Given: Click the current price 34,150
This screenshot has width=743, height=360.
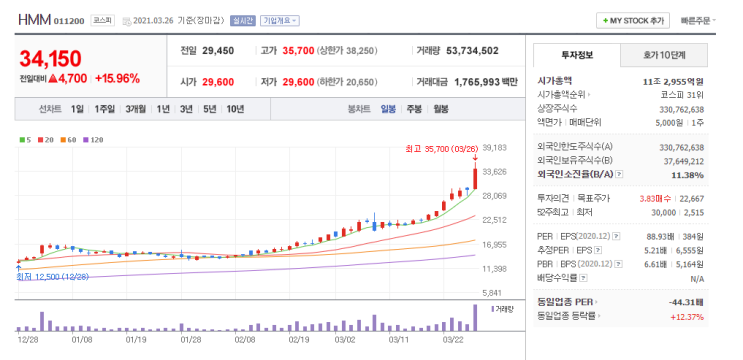Looking at the screenshot, I should pos(50,59).
